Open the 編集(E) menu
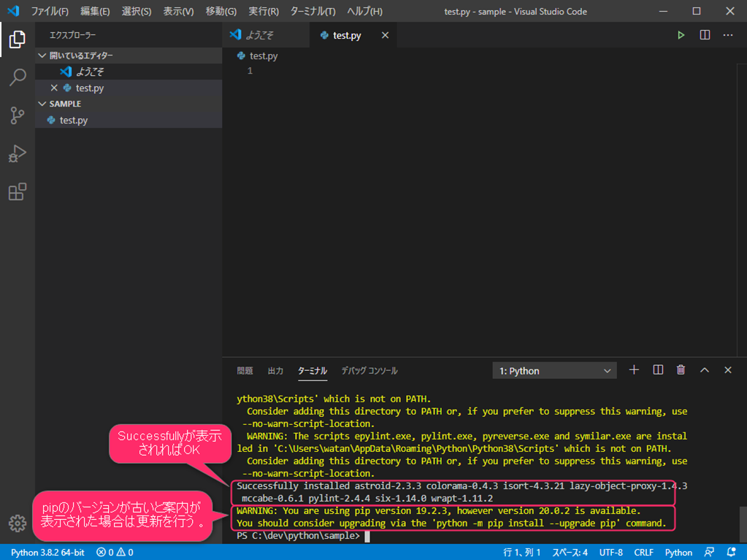The height and width of the screenshot is (560, 747). click(x=95, y=11)
